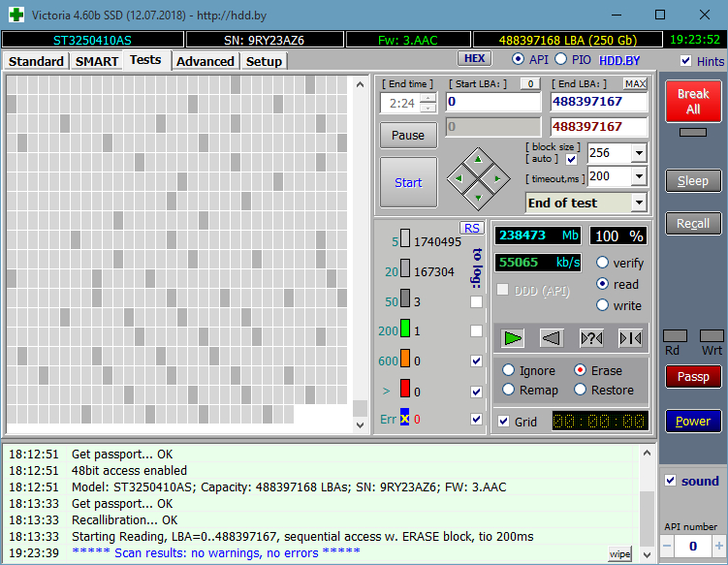This screenshot has width=728, height=565.
Task: Increase API number with plus
Action: click(719, 546)
